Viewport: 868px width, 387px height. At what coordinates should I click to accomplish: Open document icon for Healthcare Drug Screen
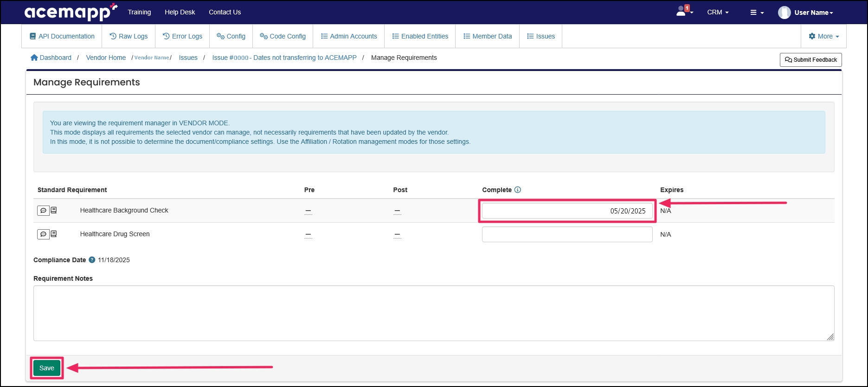coord(54,234)
